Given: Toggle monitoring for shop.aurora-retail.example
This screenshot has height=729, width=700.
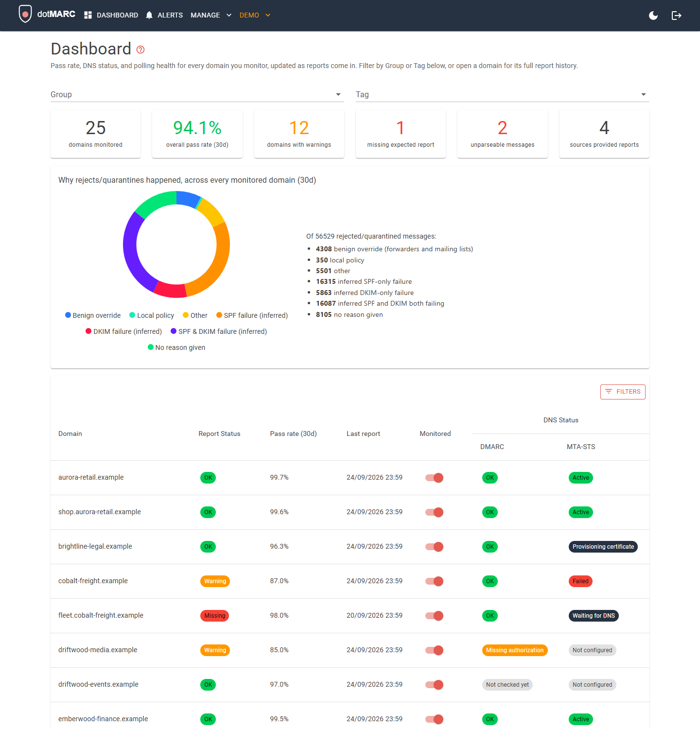Looking at the screenshot, I should point(435,512).
